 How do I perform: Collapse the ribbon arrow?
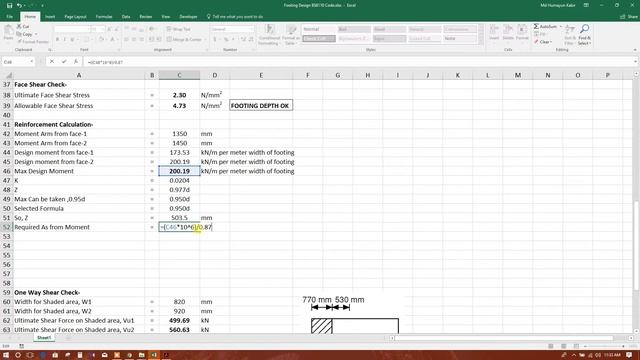click(x=635, y=50)
